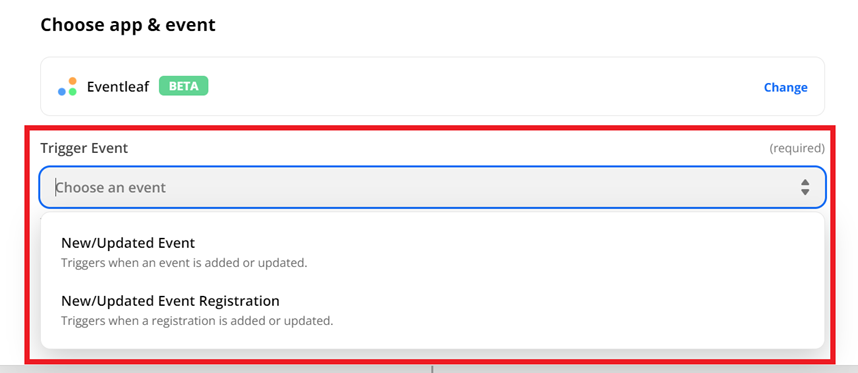The height and width of the screenshot is (373, 858).
Task: Click the Eventleaf app name text
Action: coord(118,86)
